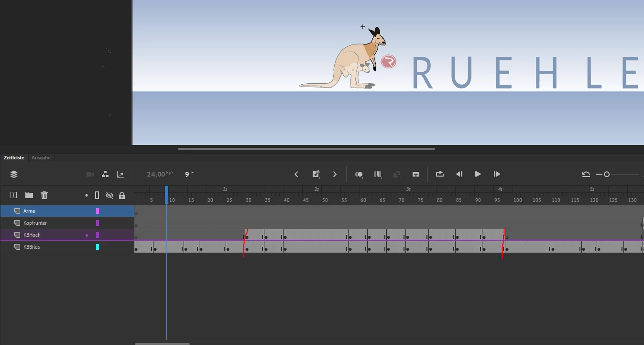This screenshot has height=345, width=644.
Task: Show all layers as outlines
Action: [97, 195]
